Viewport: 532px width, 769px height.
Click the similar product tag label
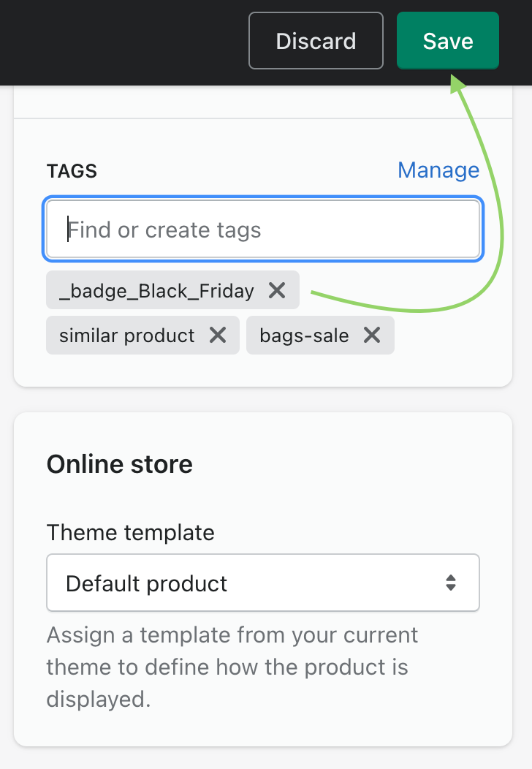[127, 336]
